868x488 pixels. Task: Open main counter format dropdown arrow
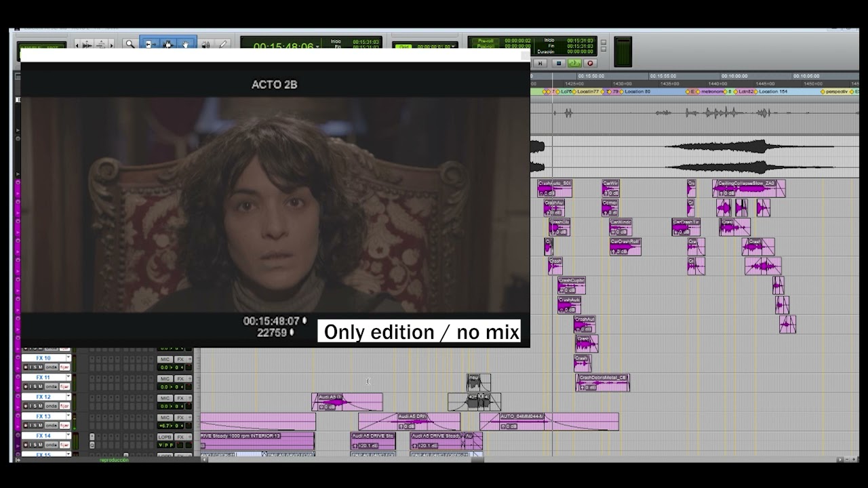(x=317, y=46)
